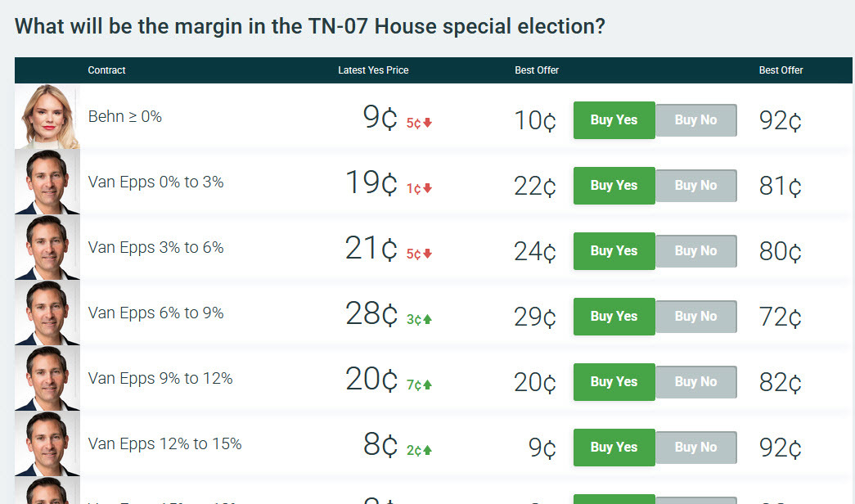Click Buy No for Behn ≥ 0%

point(695,119)
